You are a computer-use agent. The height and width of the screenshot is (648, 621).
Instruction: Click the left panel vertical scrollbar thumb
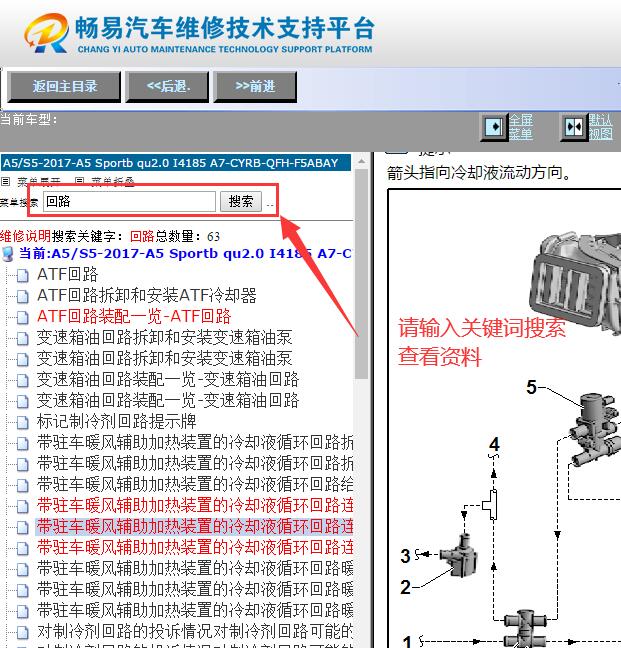click(x=362, y=274)
